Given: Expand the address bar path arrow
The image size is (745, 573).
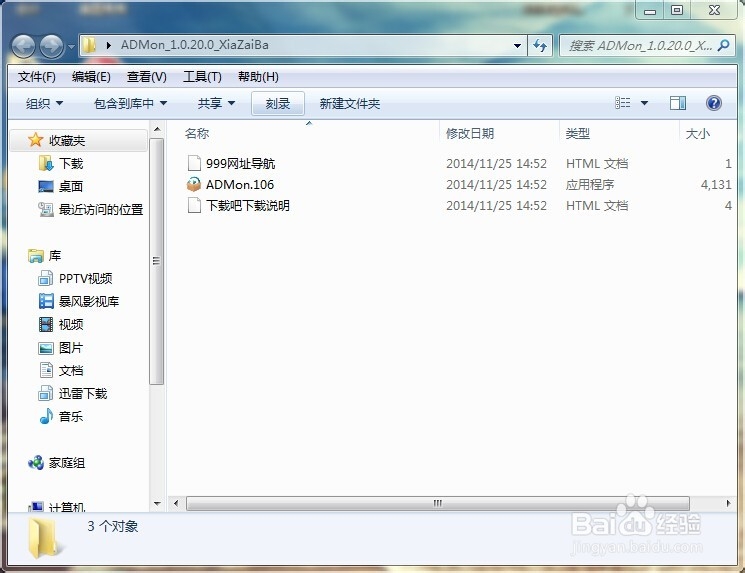Looking at the screenshot, I should click(109, 45).
